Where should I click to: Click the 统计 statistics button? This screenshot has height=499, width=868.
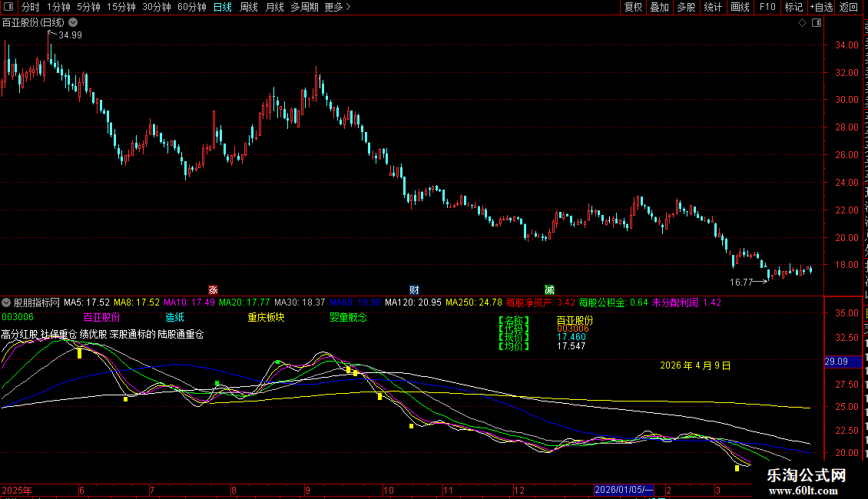point(713,7)
